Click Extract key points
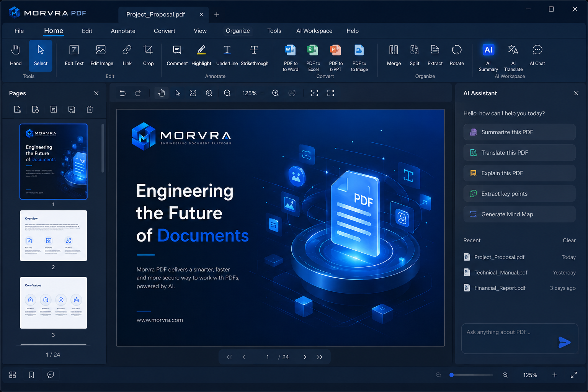This screenshot has width=588, height=392. 519,194
